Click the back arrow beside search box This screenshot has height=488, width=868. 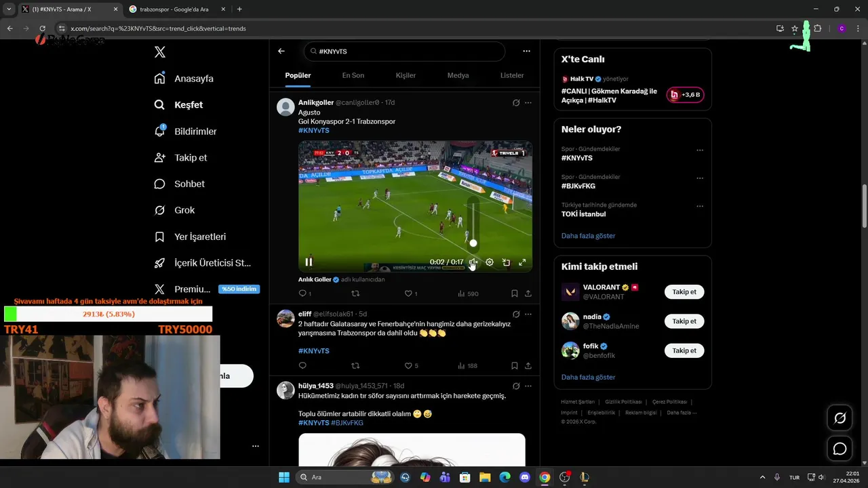coord(281,51)
